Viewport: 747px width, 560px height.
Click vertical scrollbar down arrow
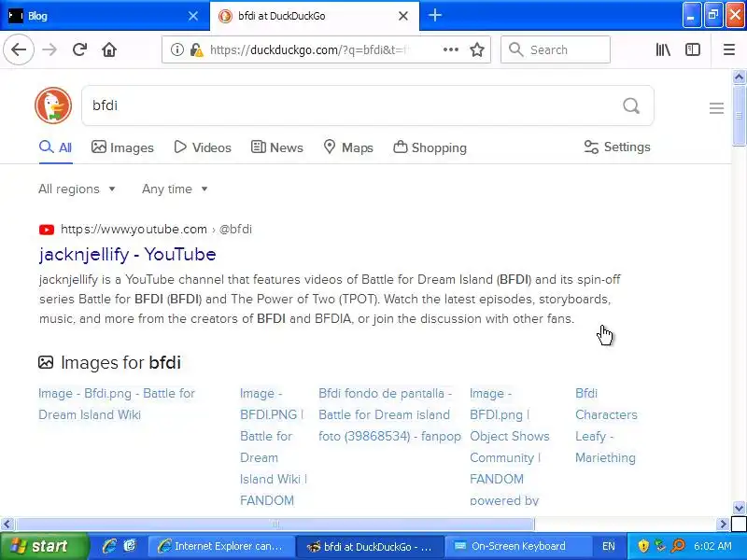[739, 508]
